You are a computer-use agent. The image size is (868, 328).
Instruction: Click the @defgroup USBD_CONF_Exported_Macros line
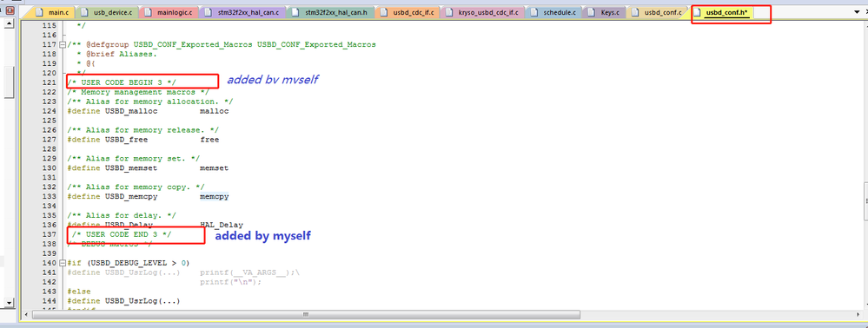point(222,44)
